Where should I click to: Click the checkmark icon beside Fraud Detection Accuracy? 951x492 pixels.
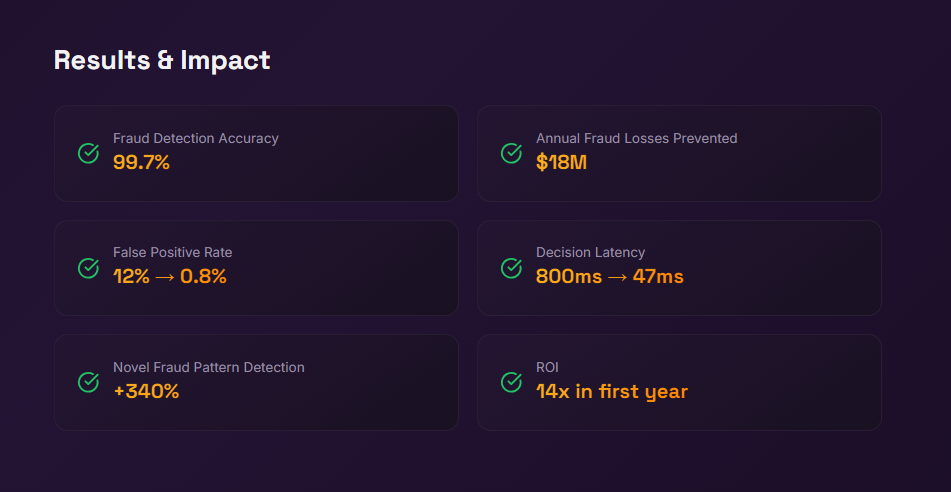(88, 153)
